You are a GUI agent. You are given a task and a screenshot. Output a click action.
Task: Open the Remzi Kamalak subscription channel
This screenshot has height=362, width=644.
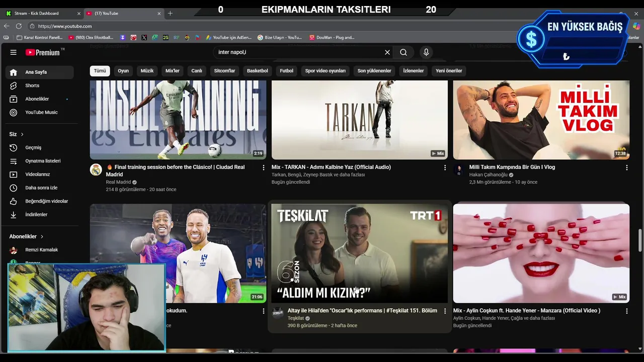pos(40,249)
